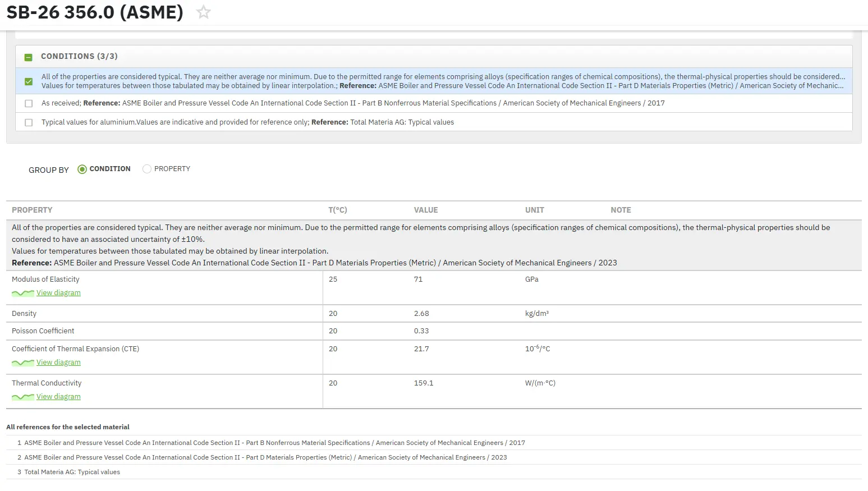Image resolution: width=868 pixels, height=491 pixels.
Task: Select the PROPERTY group-by radio button
Action: 147,169
